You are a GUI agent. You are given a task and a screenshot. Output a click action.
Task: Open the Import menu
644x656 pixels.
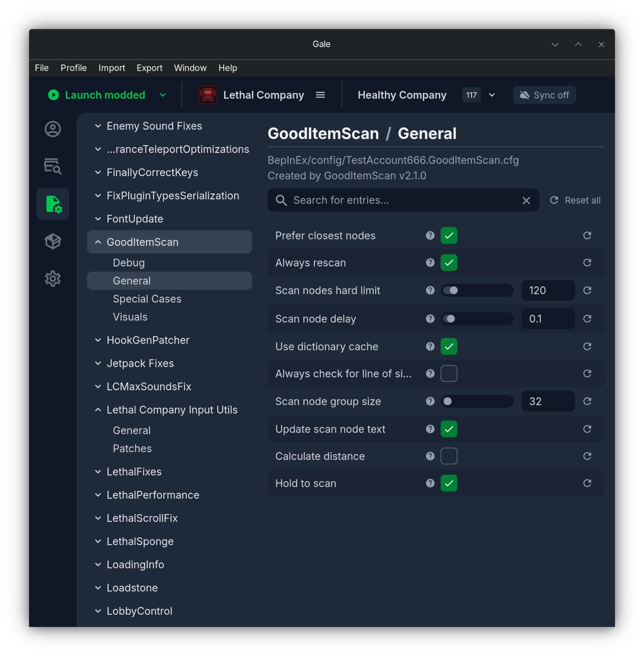[x=112, y=68]
